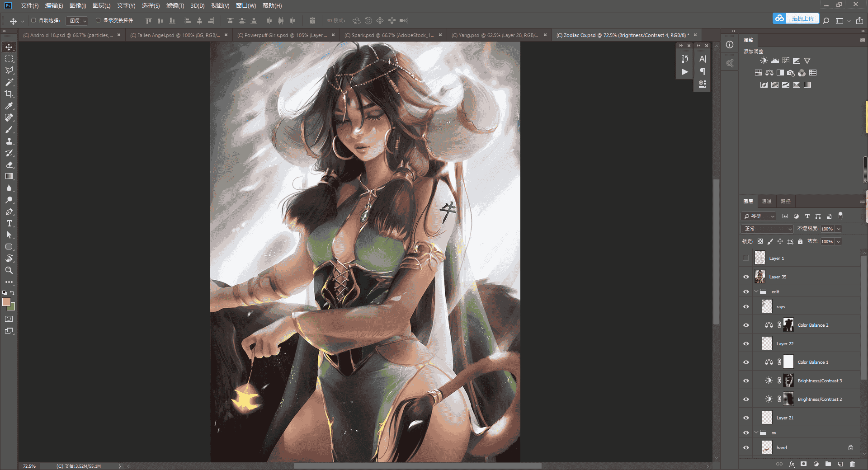Select the Gradient tool

coord(9,176)
